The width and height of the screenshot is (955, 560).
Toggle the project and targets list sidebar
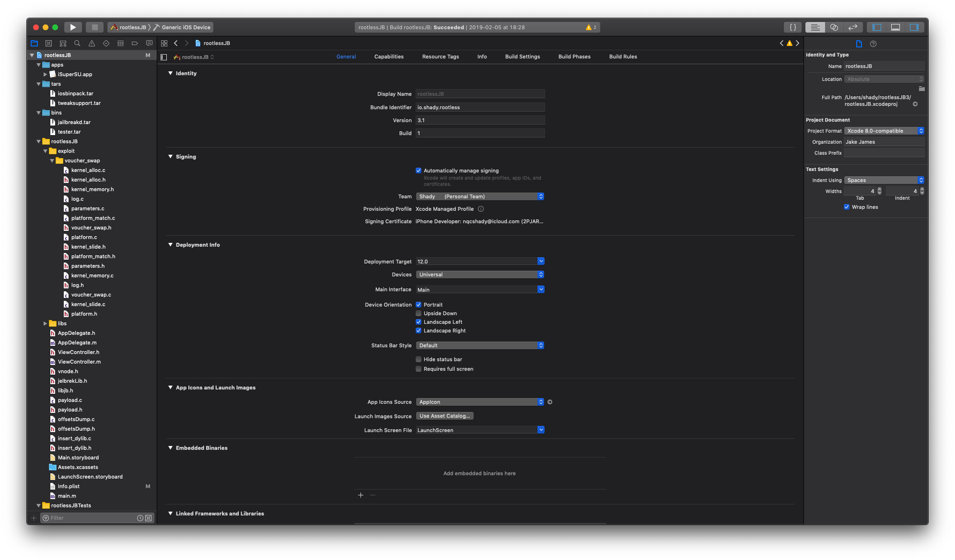tap(164, 57)
